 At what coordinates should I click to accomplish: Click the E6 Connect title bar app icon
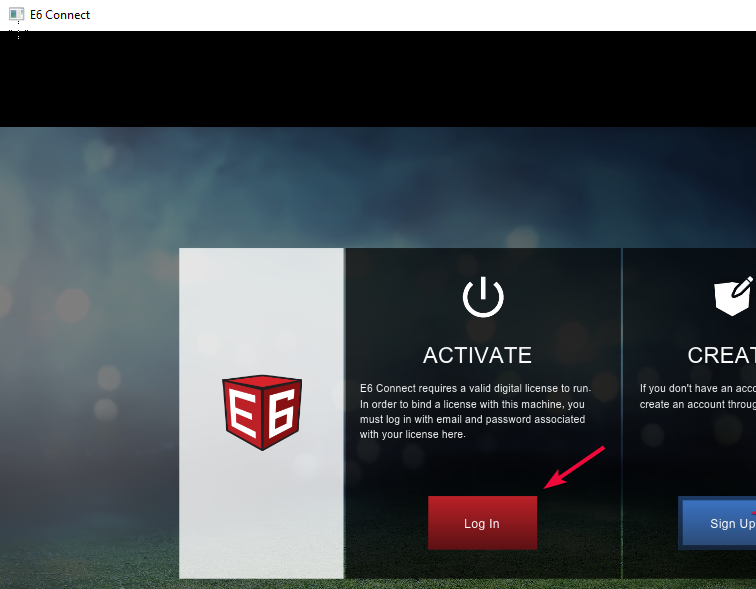click(16, 14)
